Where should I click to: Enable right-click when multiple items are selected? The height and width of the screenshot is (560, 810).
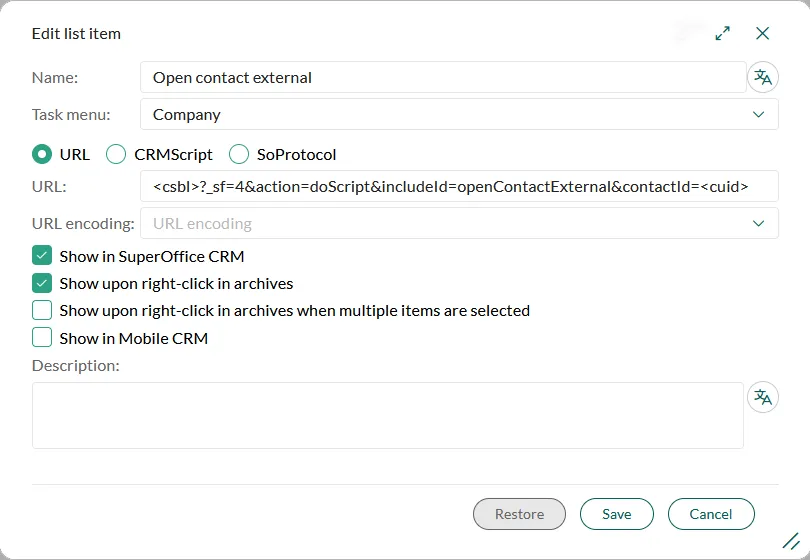pyautogui.click(x=42, y=310)
